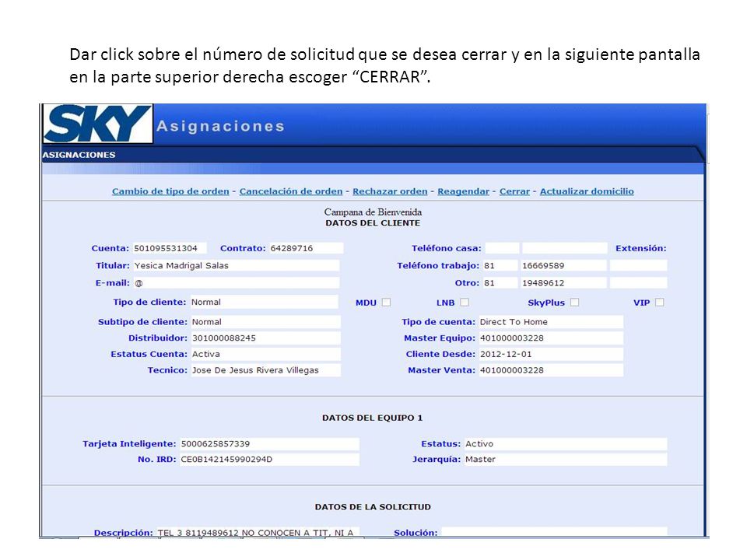Click the 'DATOS DEL EQUIPO 1' heading
Viewport: 747px width, 560px height.
[x=373, y=418]
